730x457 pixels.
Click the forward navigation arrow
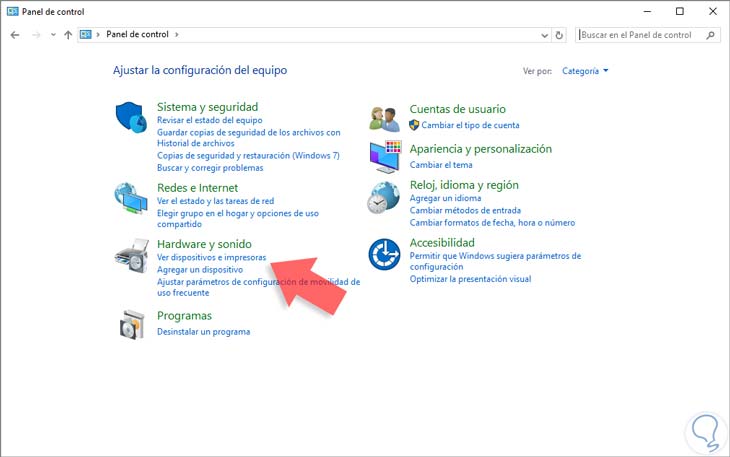[x=36, y=35]
